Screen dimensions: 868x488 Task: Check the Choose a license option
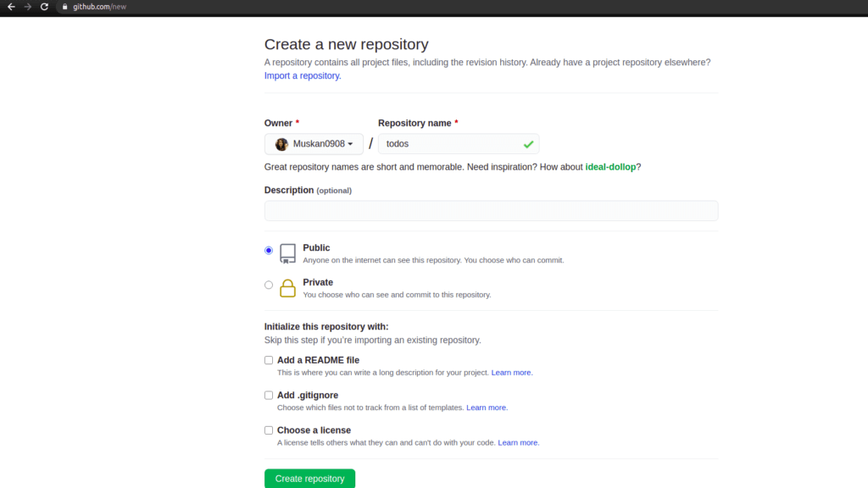tap(269, 430)
